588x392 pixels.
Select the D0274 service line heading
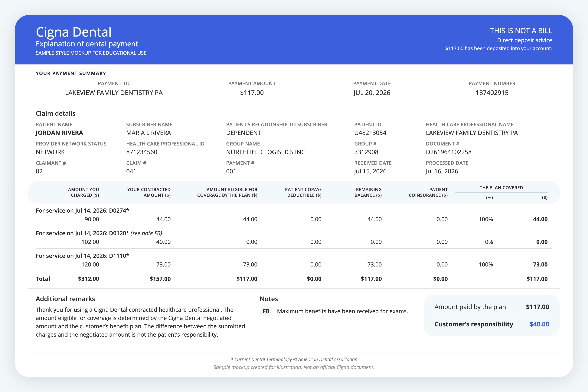pos(83,211)
